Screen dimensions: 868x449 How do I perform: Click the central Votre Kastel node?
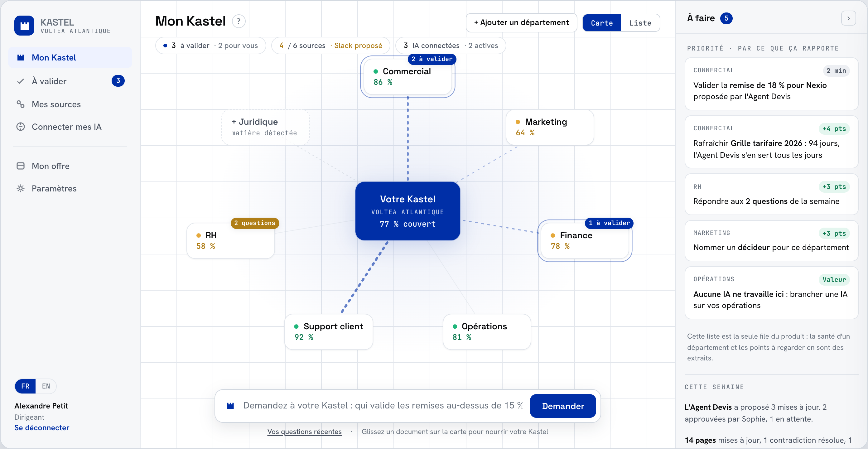(x=407, y=211)
